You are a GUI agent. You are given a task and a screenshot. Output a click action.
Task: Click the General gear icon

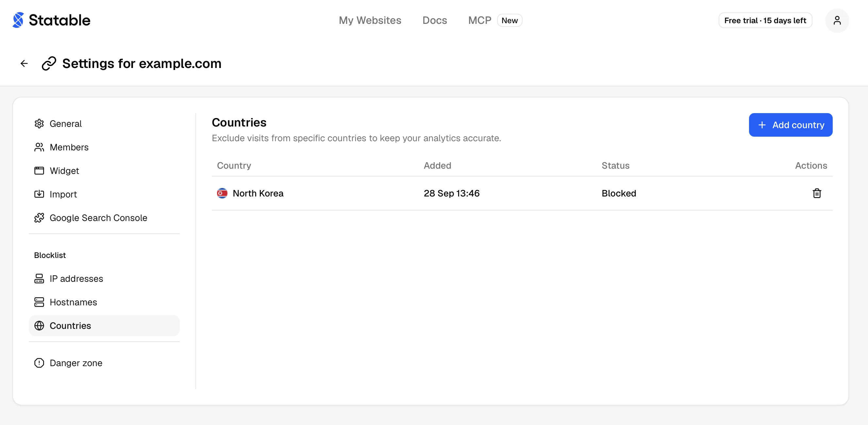39,124
